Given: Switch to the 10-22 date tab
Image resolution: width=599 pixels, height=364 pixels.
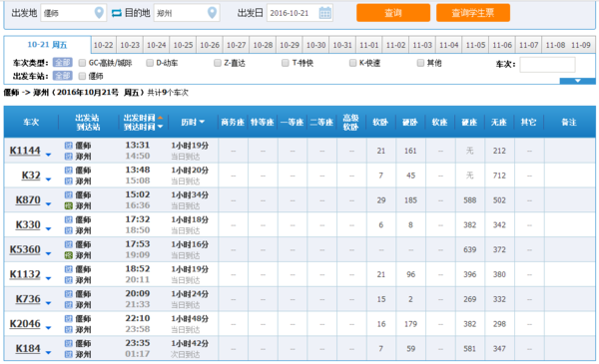Looking at the screenshot, I should [x=104, y=45].
